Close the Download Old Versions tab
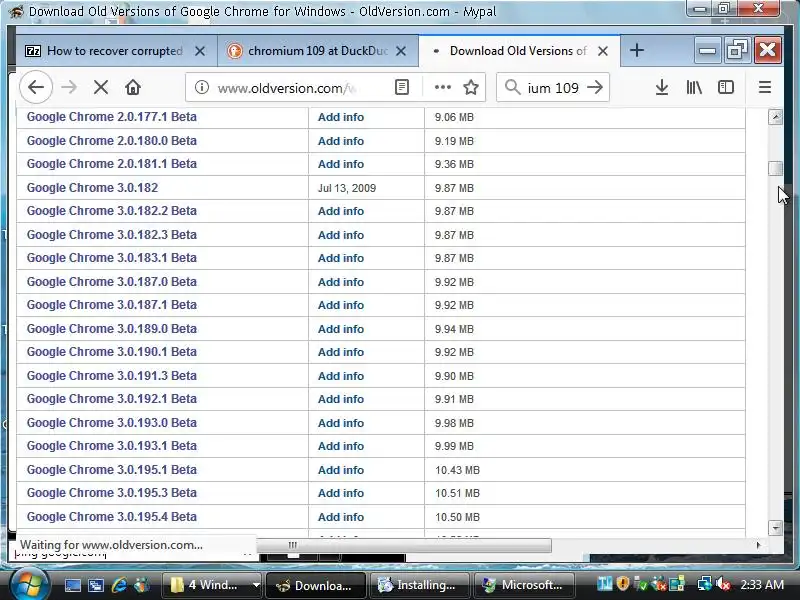This screenshot has height=600, width=800. tap(603, 51)
